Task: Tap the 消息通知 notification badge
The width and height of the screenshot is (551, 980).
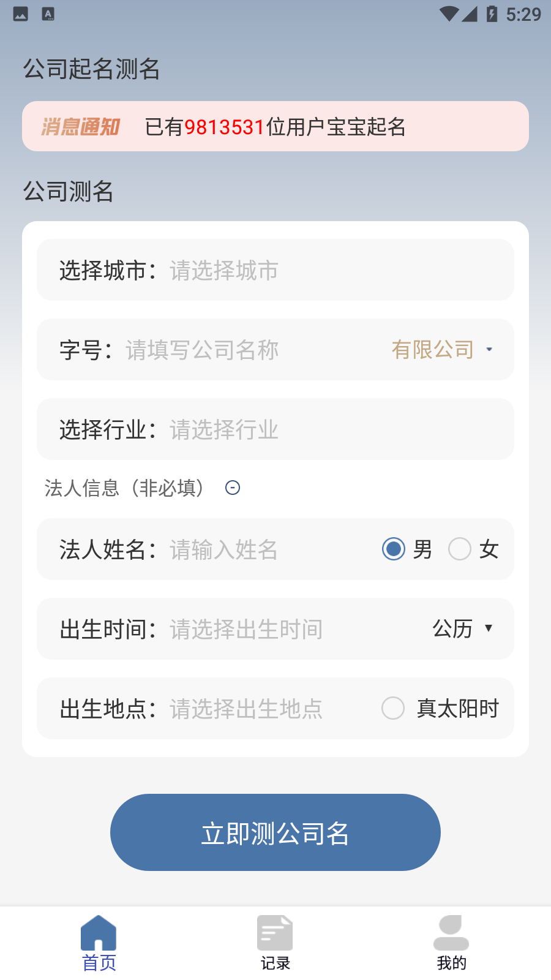Action: [80, 127]
